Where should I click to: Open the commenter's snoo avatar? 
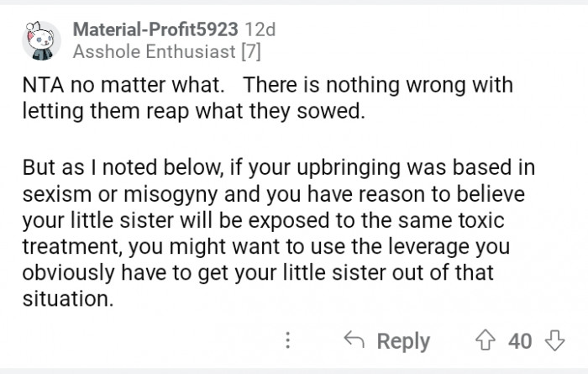40,40
